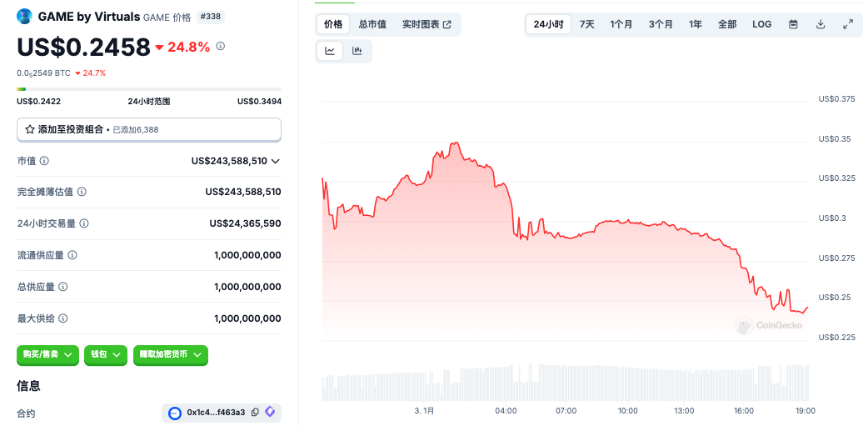
Task: Select the 24小时 time range
Action: 548,24
